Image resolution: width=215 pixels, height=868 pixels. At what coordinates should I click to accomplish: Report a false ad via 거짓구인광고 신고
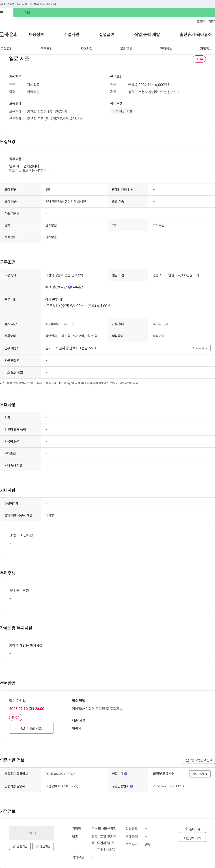click(198, 760)
